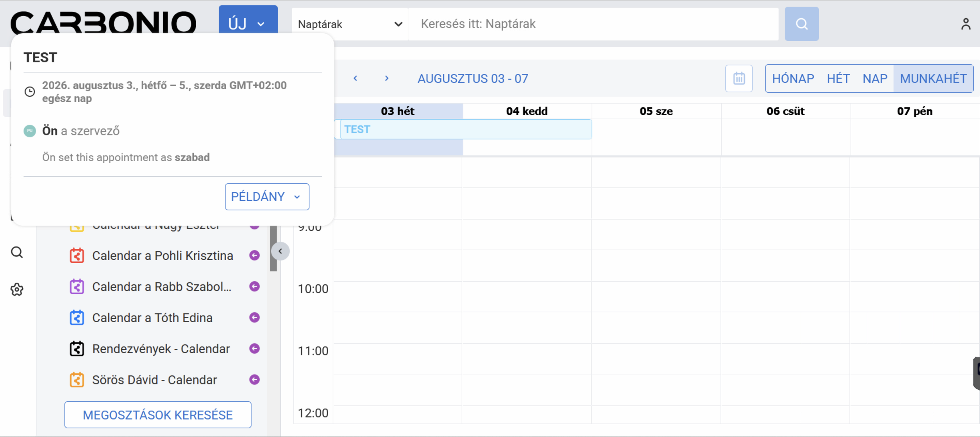
Task: Go to previous week arrow
Action: pyautogui.click(x=355, y=78)
